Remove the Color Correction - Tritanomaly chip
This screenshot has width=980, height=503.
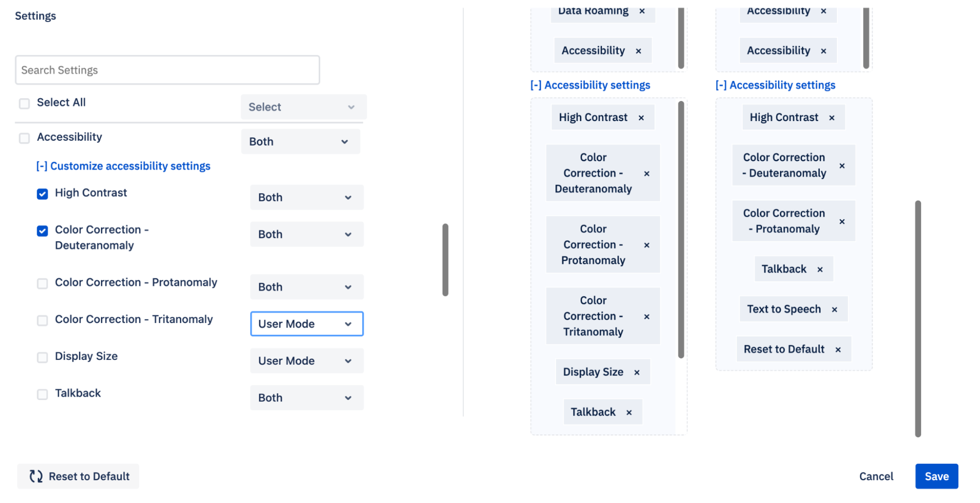pos(646,316)
